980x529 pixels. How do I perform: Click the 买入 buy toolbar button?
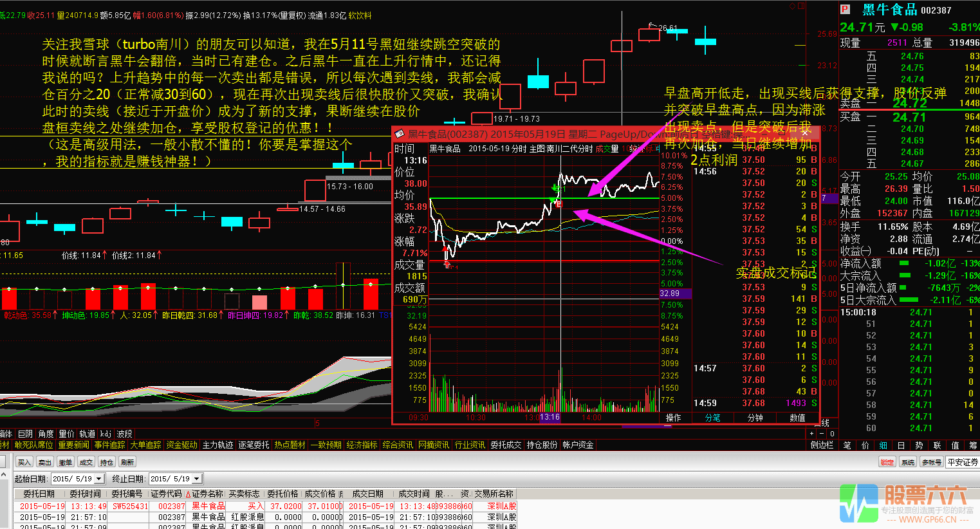[24, 462]
